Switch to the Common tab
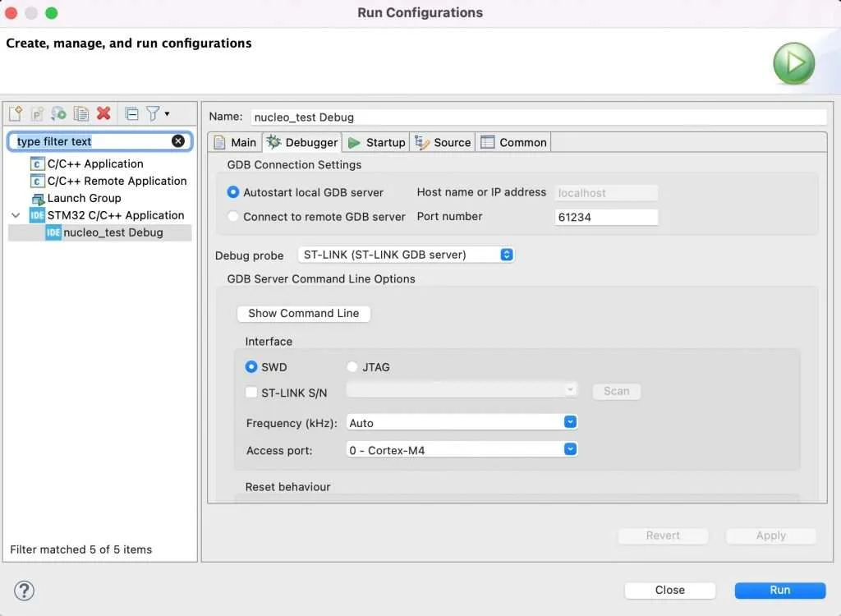Viewport: 841px width, 616px height. (513, 141)
